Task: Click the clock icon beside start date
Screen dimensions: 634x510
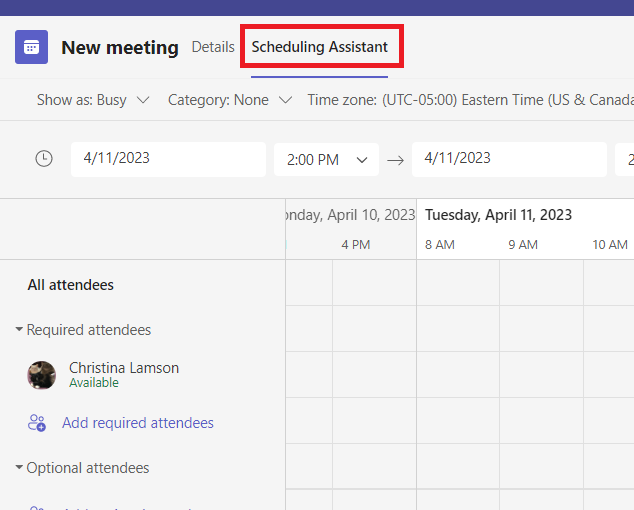Action: pos(44,159)
